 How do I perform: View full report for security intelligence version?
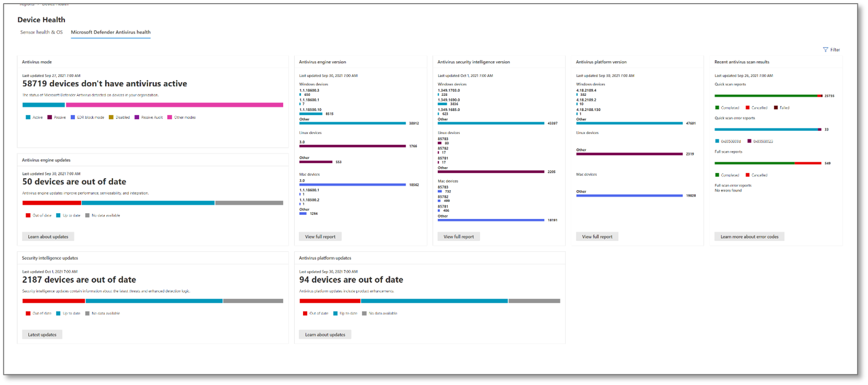click(459, 237)
